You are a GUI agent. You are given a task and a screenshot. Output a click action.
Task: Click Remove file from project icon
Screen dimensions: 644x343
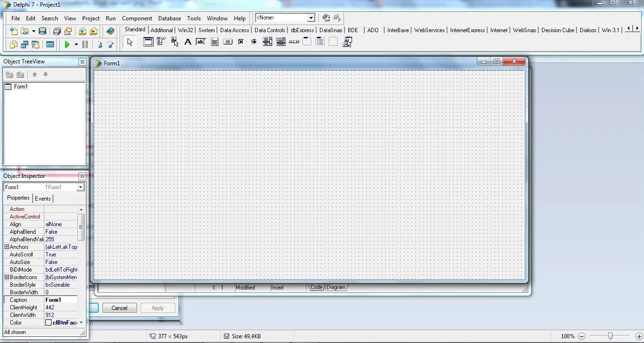94,31
